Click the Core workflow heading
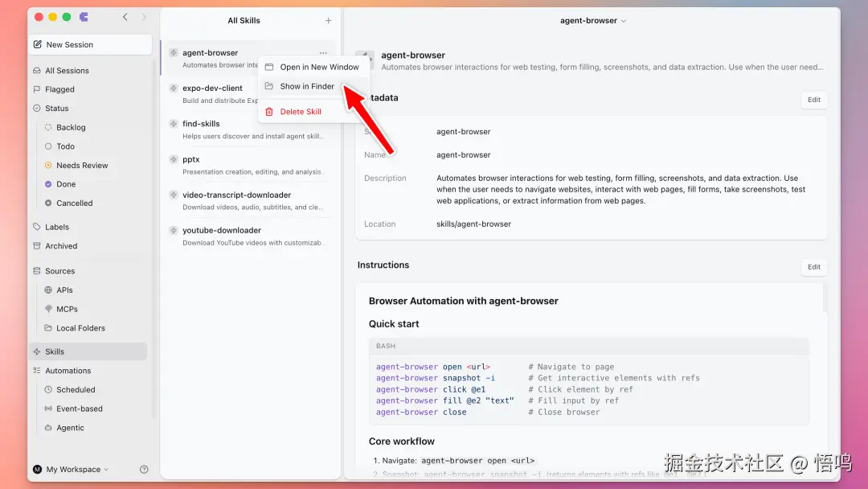This screenshot has height=489, width=868. [401, 442]
